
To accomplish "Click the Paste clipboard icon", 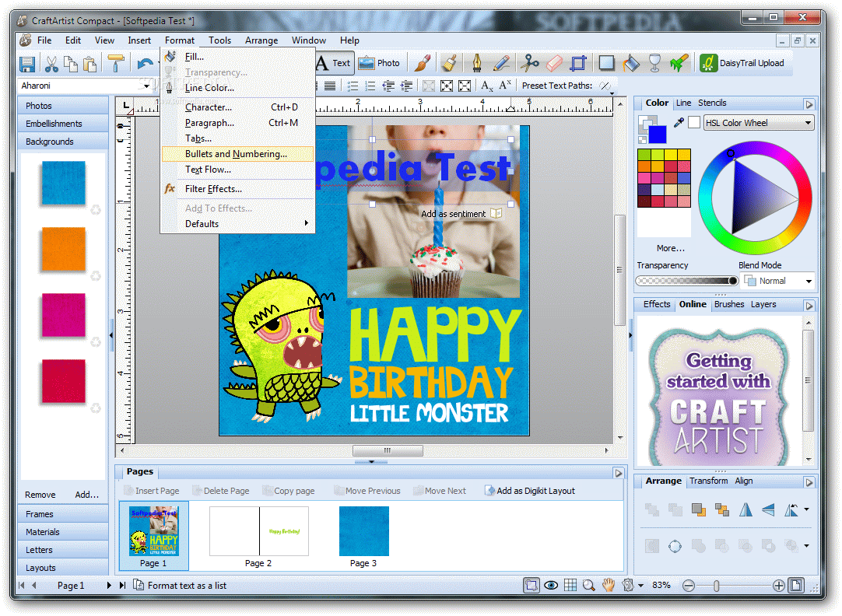I will (90, 64).
